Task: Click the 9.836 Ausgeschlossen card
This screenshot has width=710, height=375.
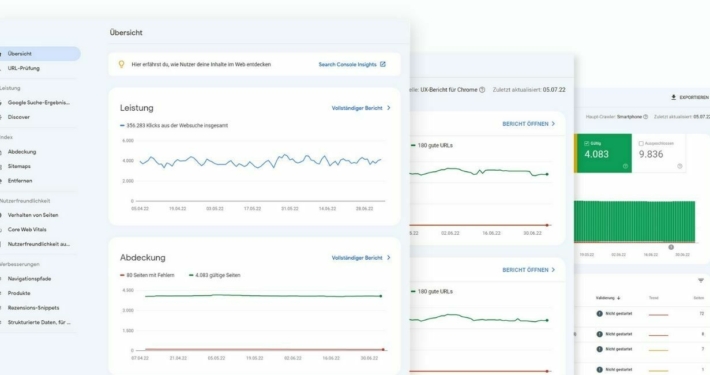Action: pos(658,153)
